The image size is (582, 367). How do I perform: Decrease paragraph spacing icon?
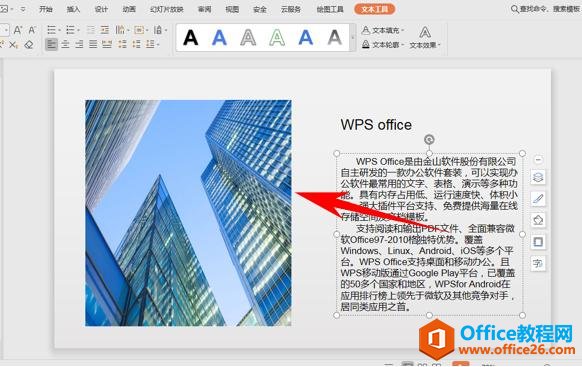(136, 45)
